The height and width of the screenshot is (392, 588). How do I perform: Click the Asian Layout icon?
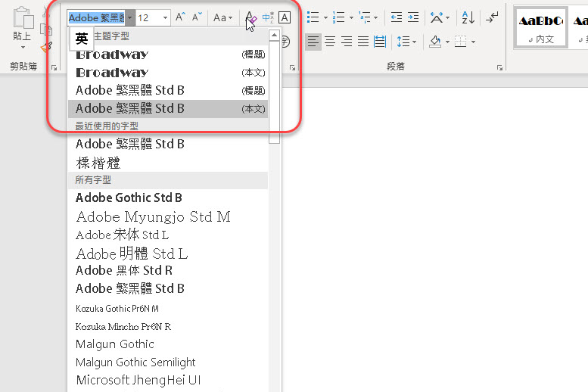click(x=436, y=17)
